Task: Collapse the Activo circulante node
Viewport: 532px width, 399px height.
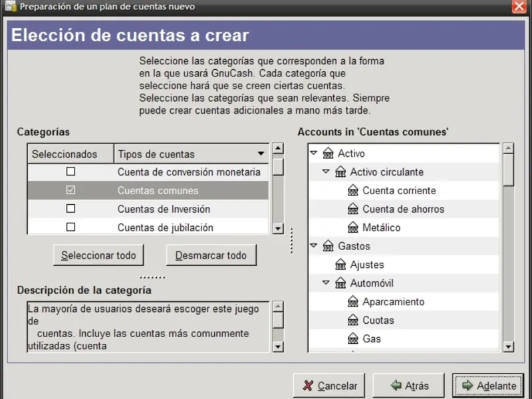Action: [x=326, y=172]
